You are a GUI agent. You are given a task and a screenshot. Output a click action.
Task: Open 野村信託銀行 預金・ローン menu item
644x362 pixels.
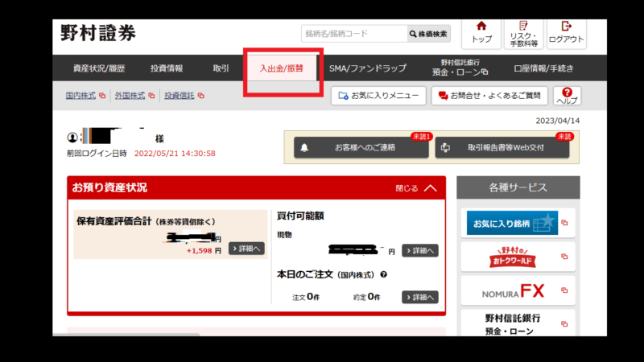point(460,68)
